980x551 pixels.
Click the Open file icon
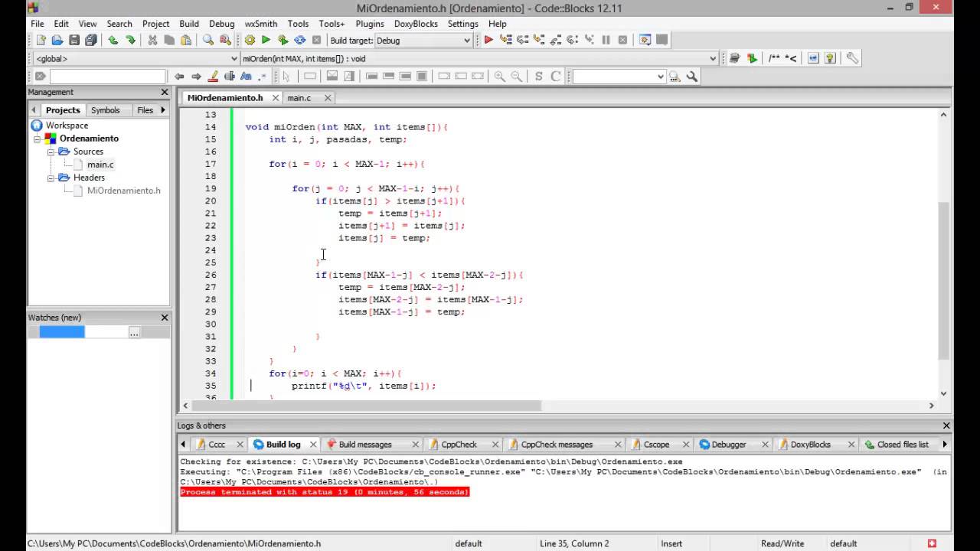pyautogui.click(x=57, y=41)
